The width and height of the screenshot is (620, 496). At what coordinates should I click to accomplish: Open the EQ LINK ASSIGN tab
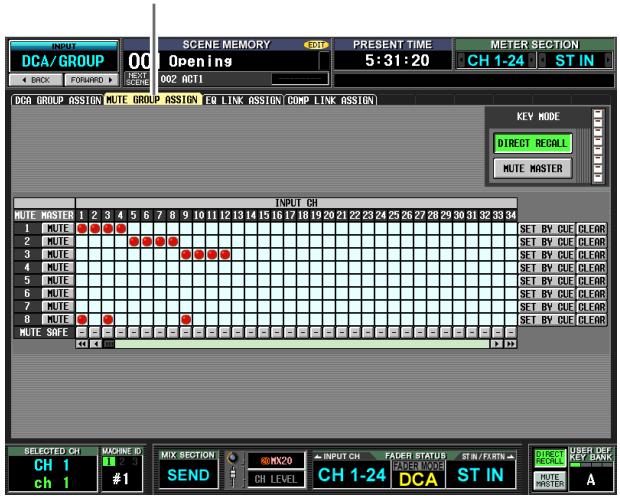pos(244,100)
